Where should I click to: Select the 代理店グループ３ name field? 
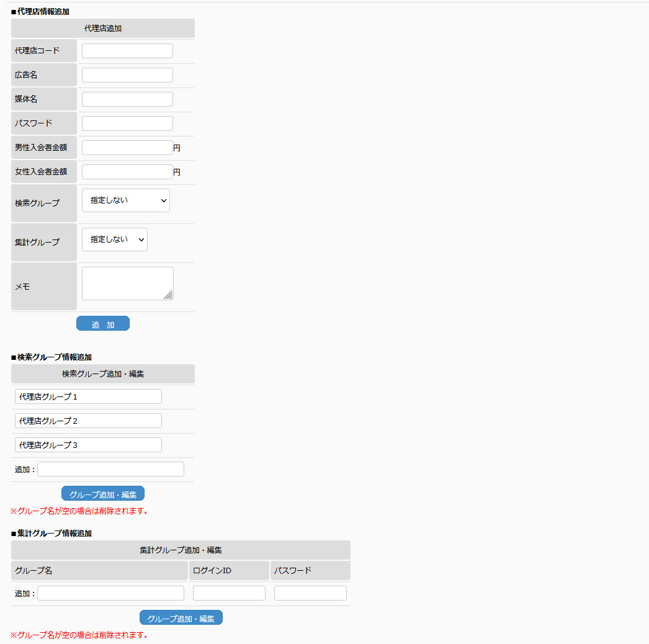coord(88,445)
